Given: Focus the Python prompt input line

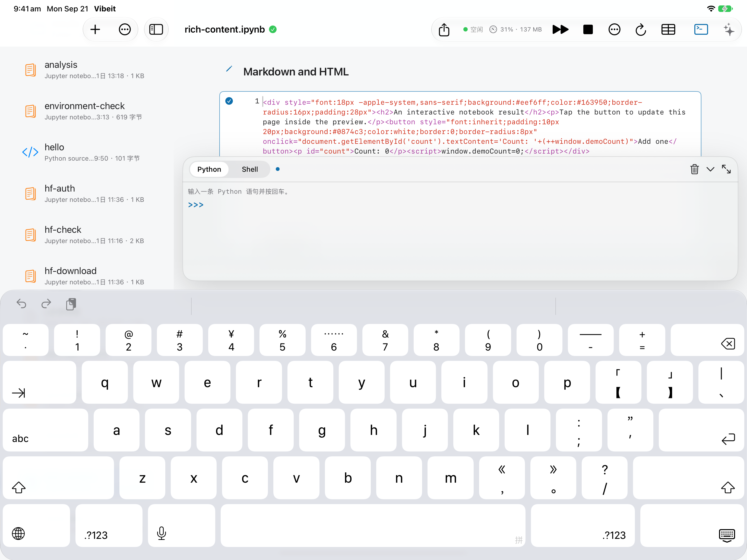Looking at the screenshot, I should [460, 205].
